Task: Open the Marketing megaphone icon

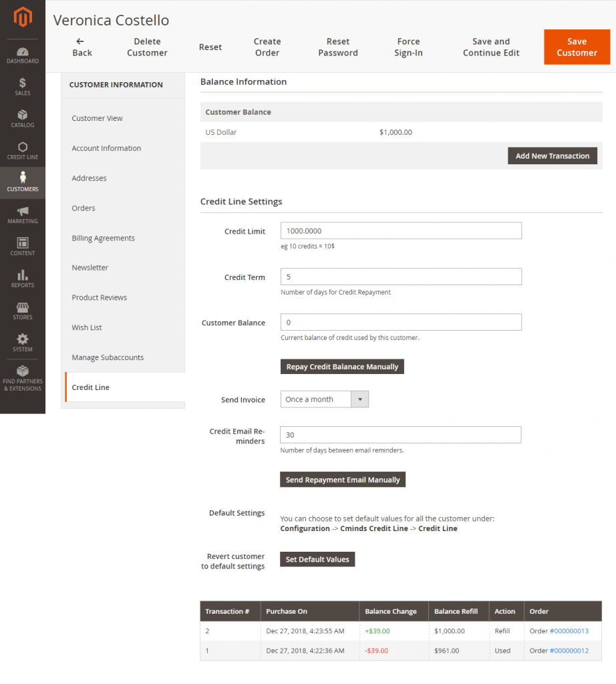Action: (23, 212)
